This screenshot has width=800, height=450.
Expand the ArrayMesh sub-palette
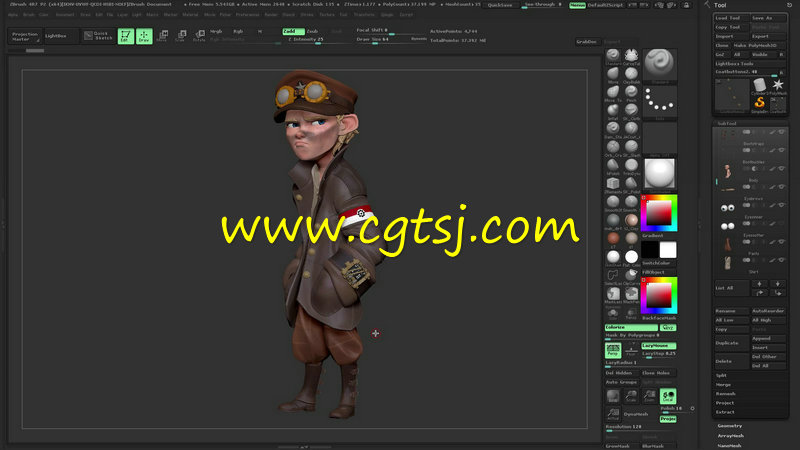(x=731, y=436)
